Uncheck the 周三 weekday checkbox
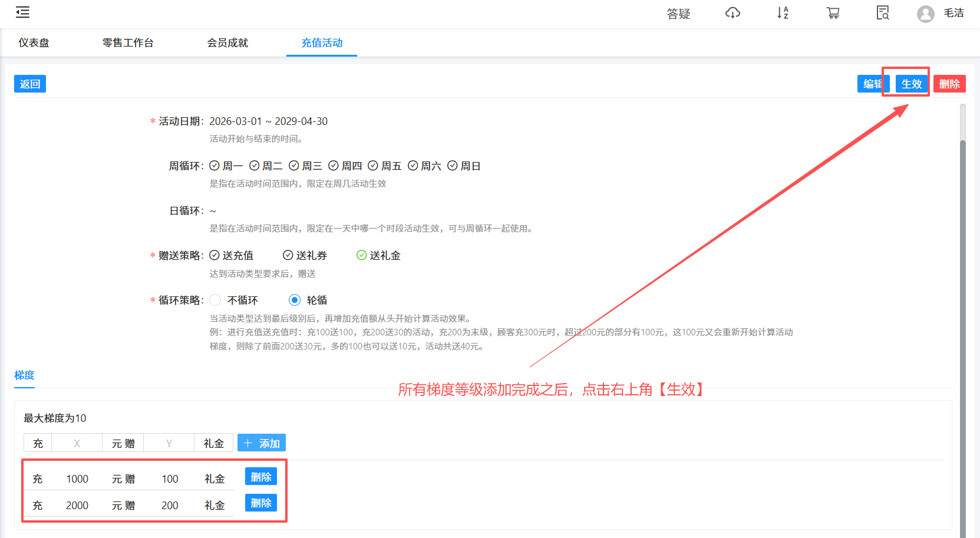 [x=294, y=166]
